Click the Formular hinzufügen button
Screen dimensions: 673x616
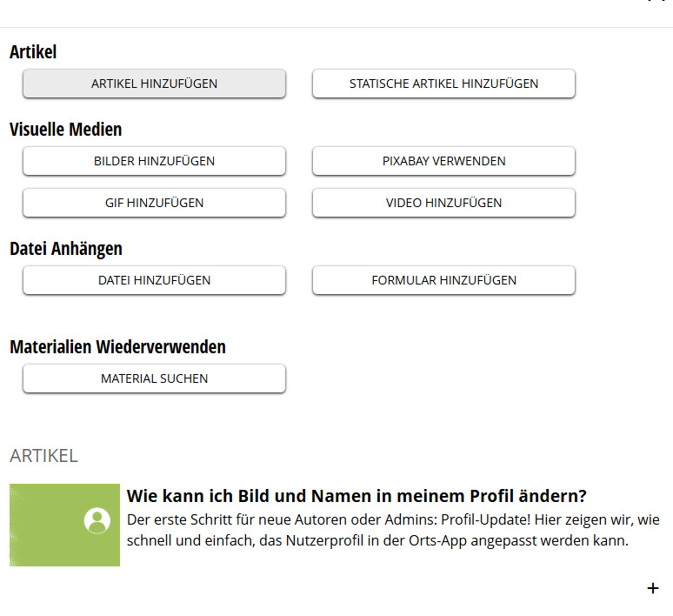coord(443,280)
